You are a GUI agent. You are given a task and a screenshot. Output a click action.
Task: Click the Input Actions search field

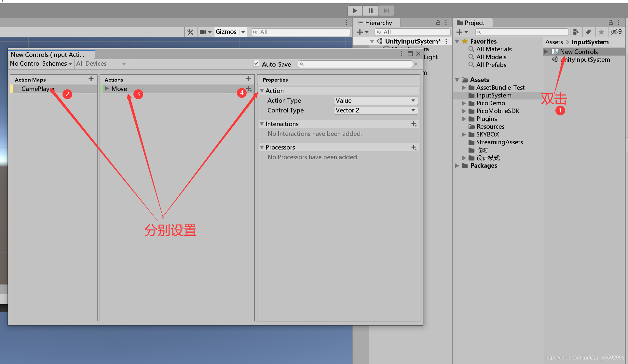355,64
